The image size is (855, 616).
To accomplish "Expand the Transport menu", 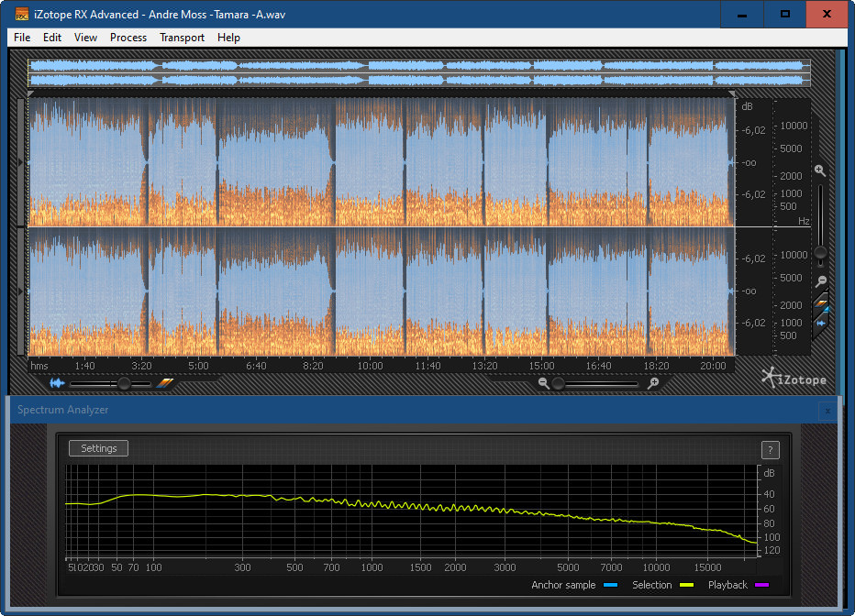I will (182, 38).
